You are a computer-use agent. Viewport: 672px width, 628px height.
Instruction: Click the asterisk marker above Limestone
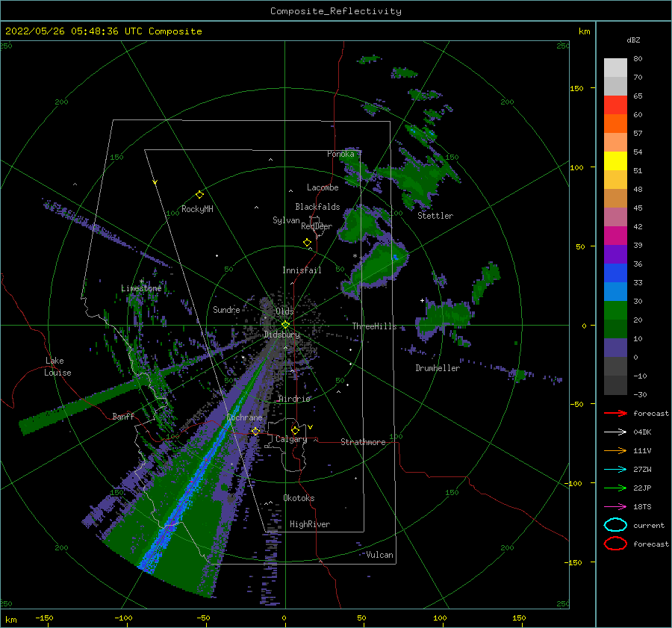tap(141, 282)
